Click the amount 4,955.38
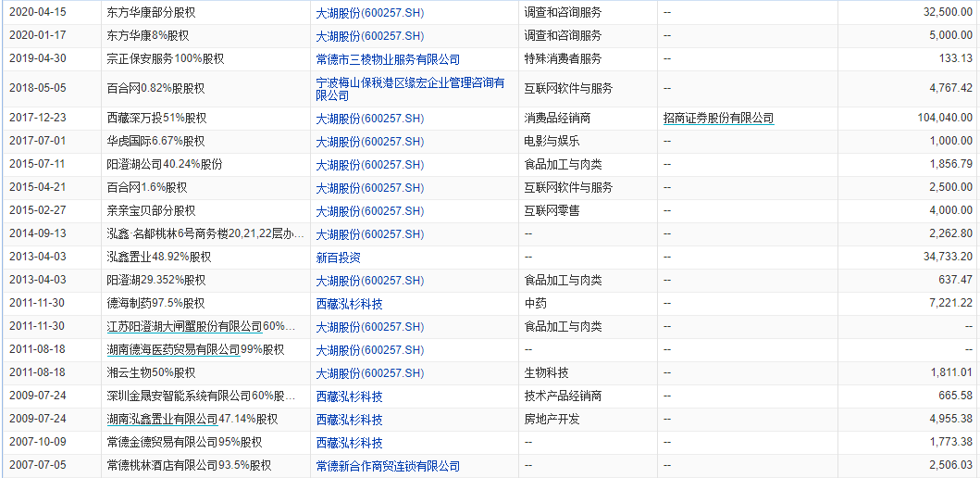Image resolution: width=980 pixels, height=478 pixels. 950,420
